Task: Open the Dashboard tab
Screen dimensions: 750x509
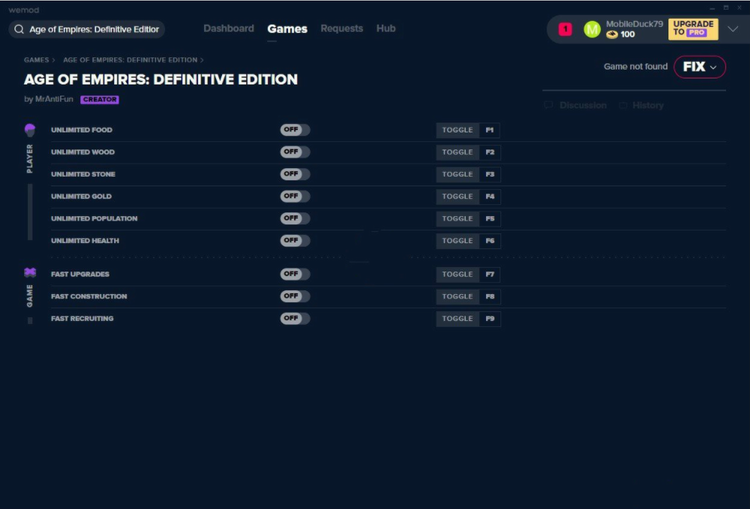Action: [x=229, y=29]
